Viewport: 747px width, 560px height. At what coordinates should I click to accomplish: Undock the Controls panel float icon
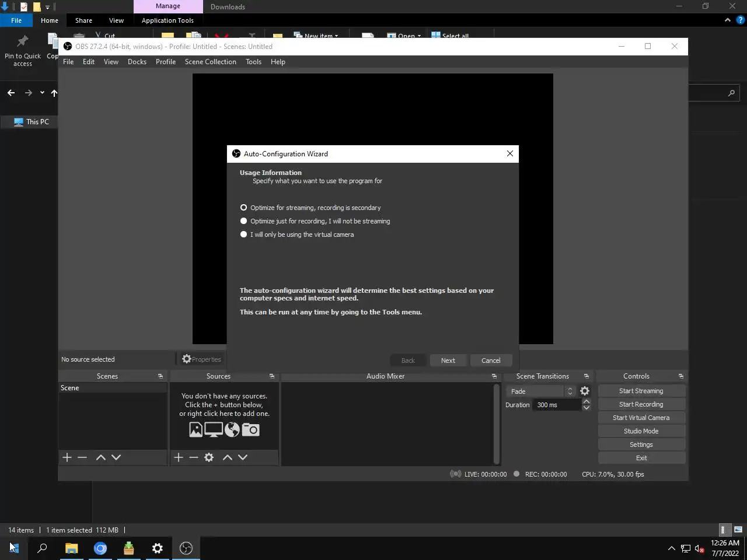click(680, 376)
